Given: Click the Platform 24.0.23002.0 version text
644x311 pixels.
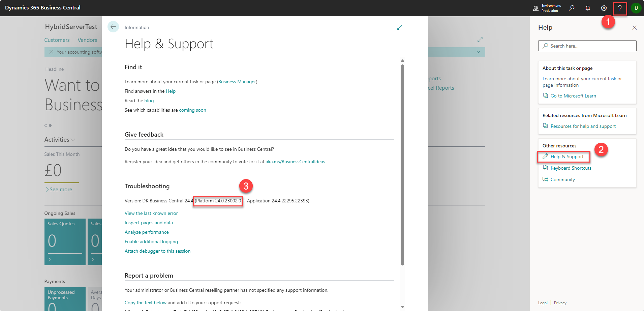Looking at the screenshot, I should tap(218, 201).
